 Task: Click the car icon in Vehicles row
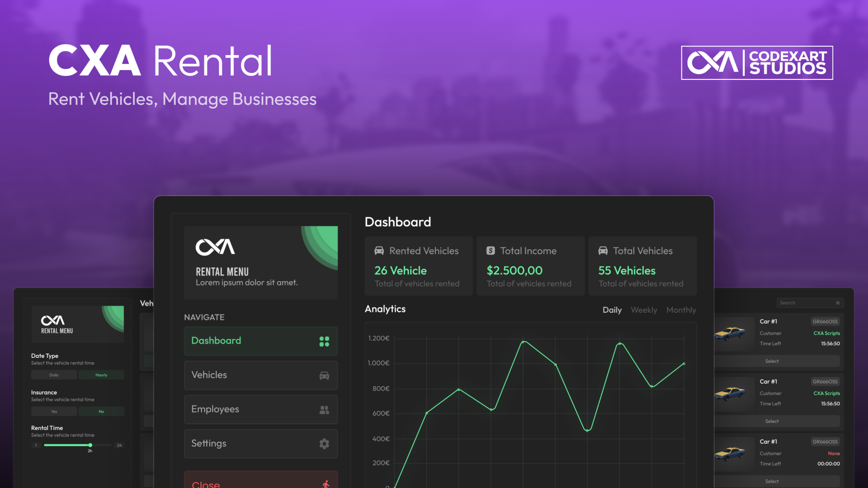(324, 376)
